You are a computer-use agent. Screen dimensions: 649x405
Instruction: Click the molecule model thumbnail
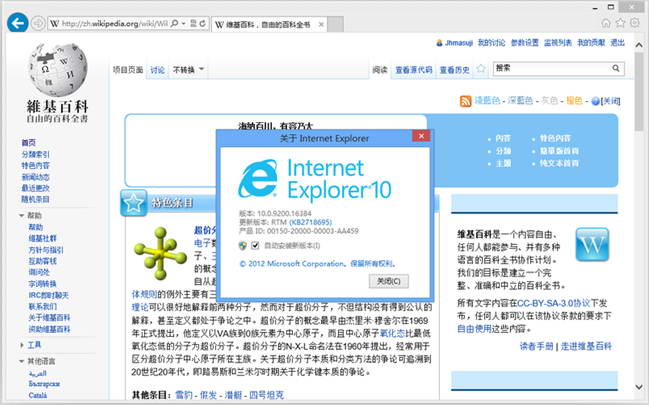pos(160,253)
